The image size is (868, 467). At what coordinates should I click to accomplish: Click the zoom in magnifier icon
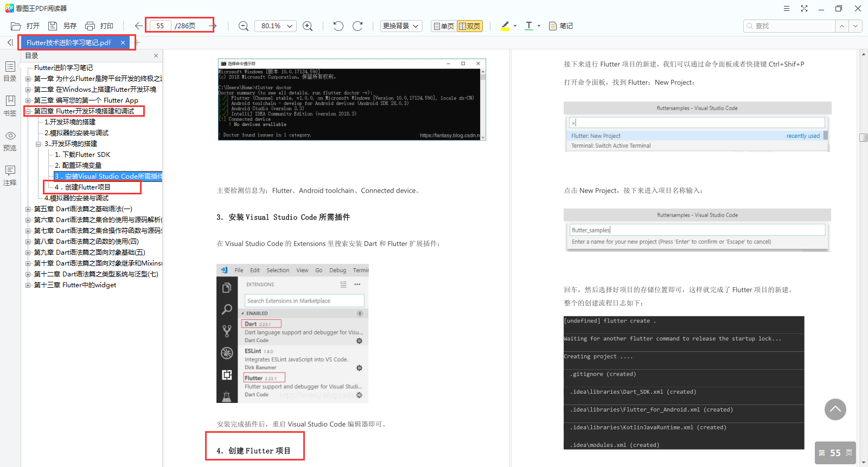[308, 26]
